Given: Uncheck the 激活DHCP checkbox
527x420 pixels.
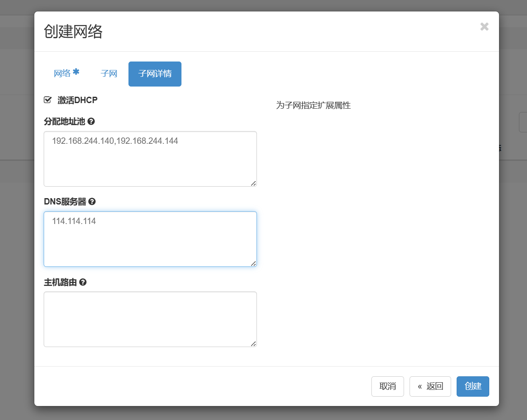Looking at the screenshot, I should click(48, 100).
